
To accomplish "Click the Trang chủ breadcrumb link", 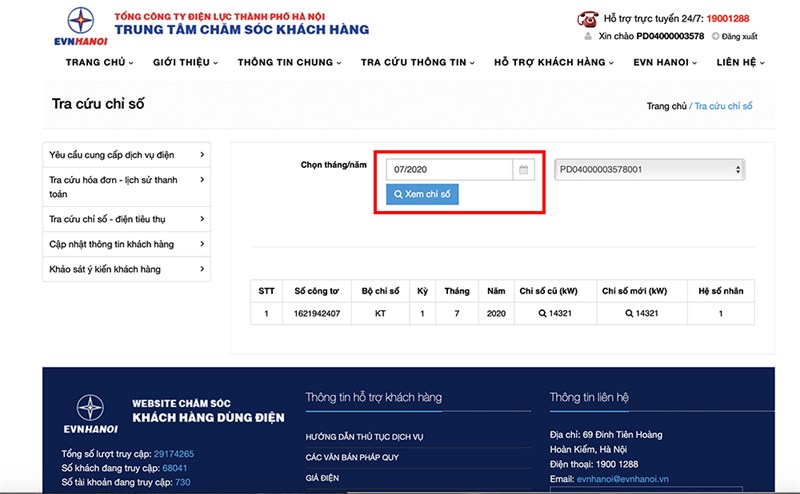I will (666, 106).
